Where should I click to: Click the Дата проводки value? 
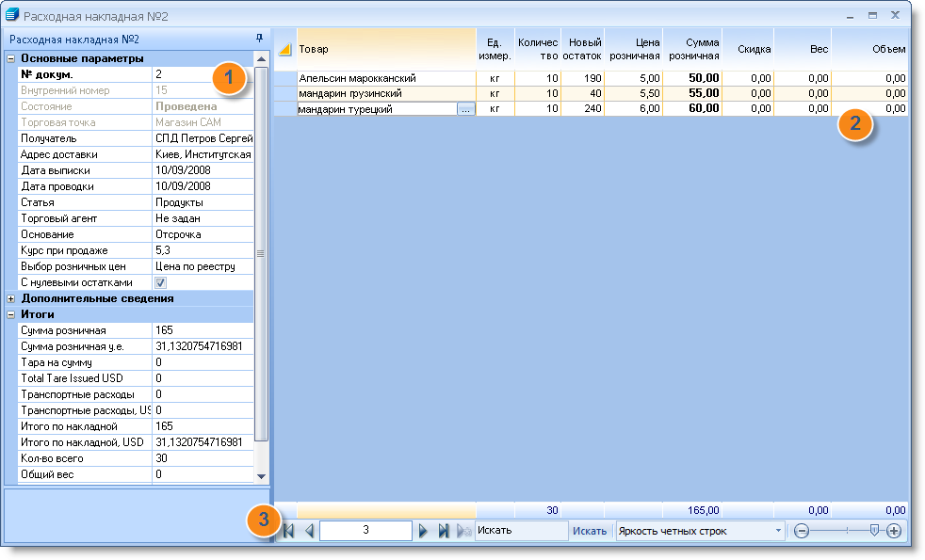coord(203,186)
